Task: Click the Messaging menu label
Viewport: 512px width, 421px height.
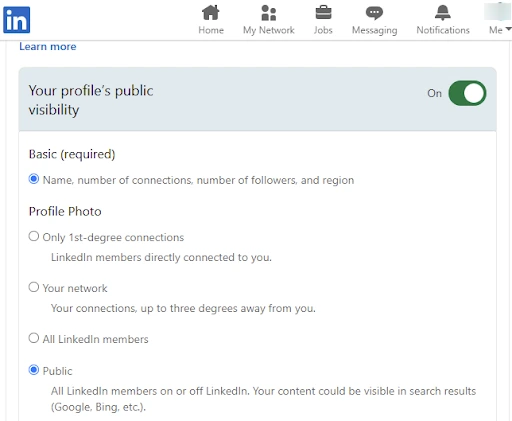Action: pyautogui.click(x=375, y=30)
